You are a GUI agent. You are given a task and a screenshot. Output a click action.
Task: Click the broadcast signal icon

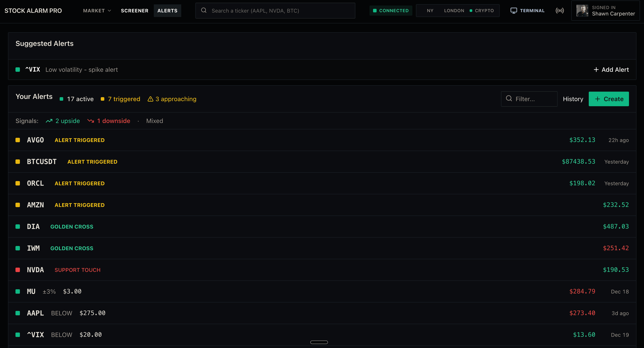[560, 11]
